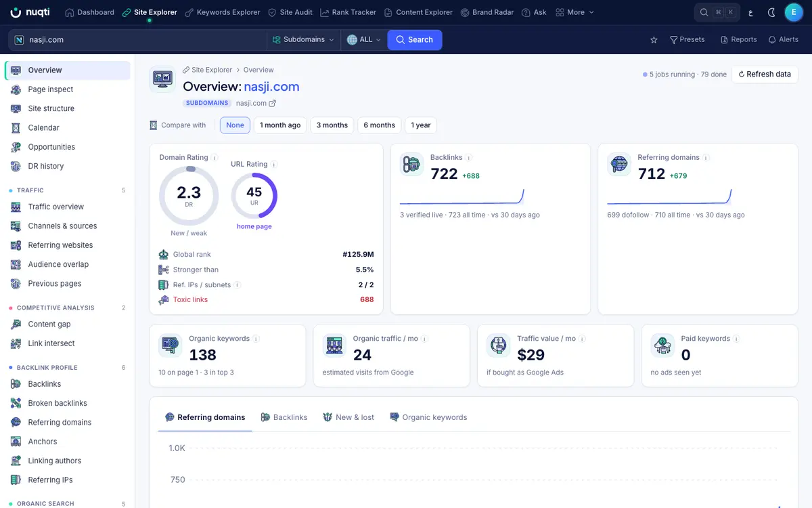
Task: Click the nasji.com domain input field
Action: [x=137, y=40]
